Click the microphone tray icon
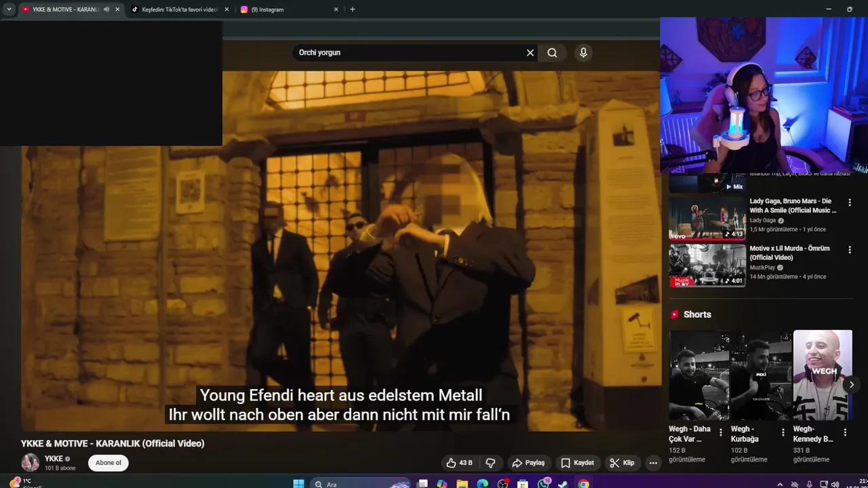 (809, 484)
